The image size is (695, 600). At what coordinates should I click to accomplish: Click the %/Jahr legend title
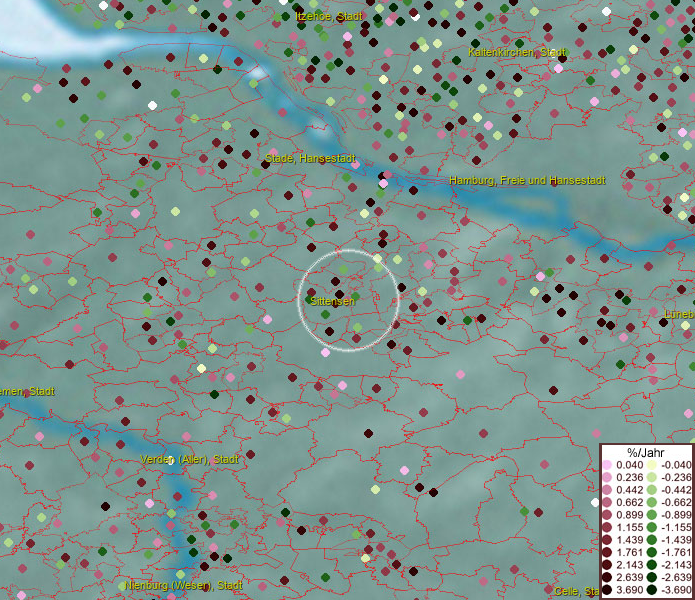coord(646,452)
